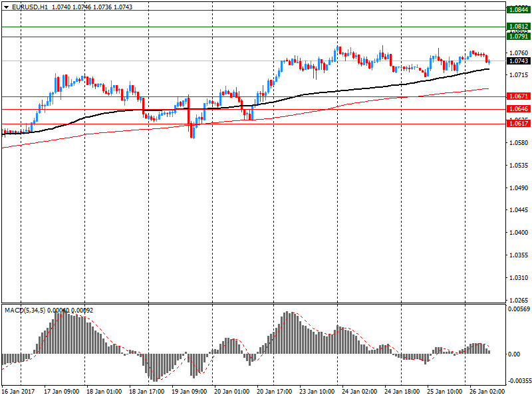
Task: Click the 1.0760 price scale value
Action: [519, 53]
